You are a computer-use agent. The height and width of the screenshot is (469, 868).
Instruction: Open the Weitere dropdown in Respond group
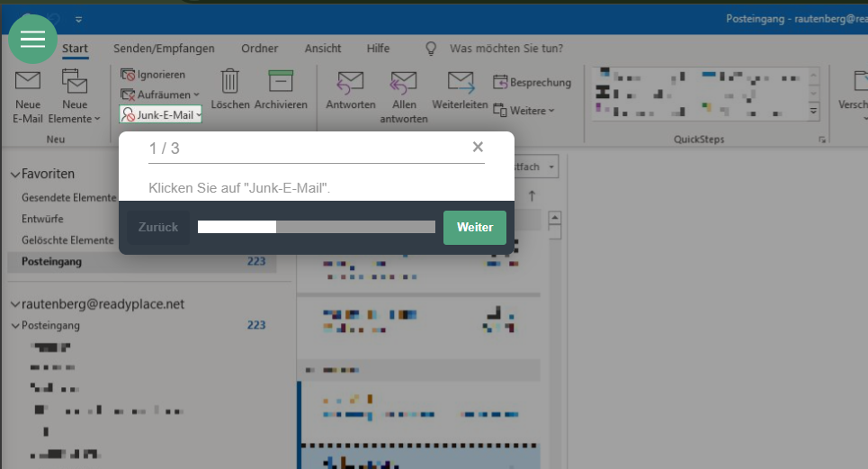tap(524, 110)
